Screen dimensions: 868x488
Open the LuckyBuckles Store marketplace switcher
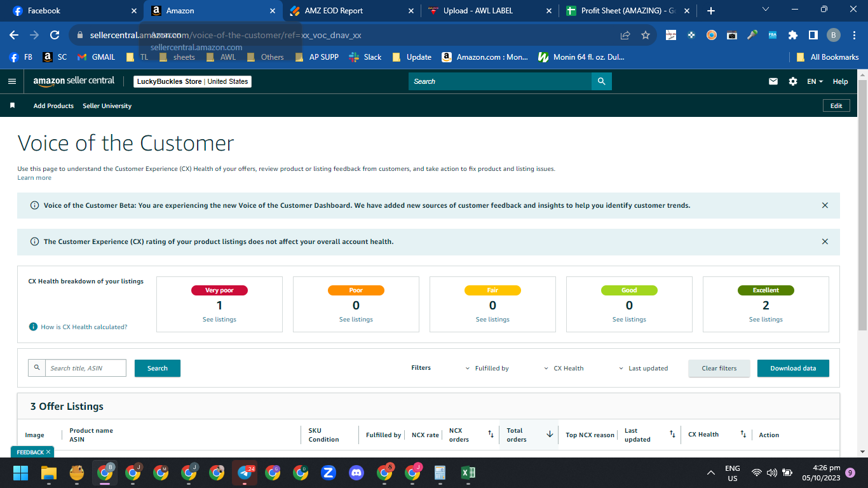(x=193, y=81)
